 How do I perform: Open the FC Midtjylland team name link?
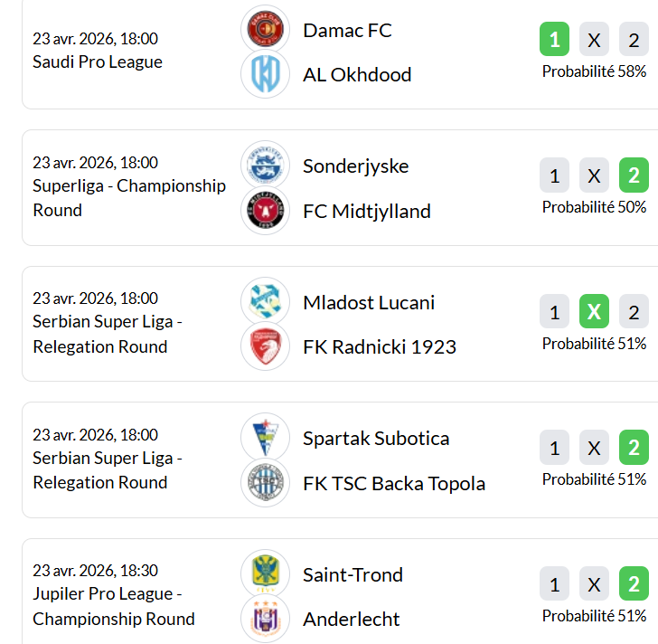click(x=367, y=212)
